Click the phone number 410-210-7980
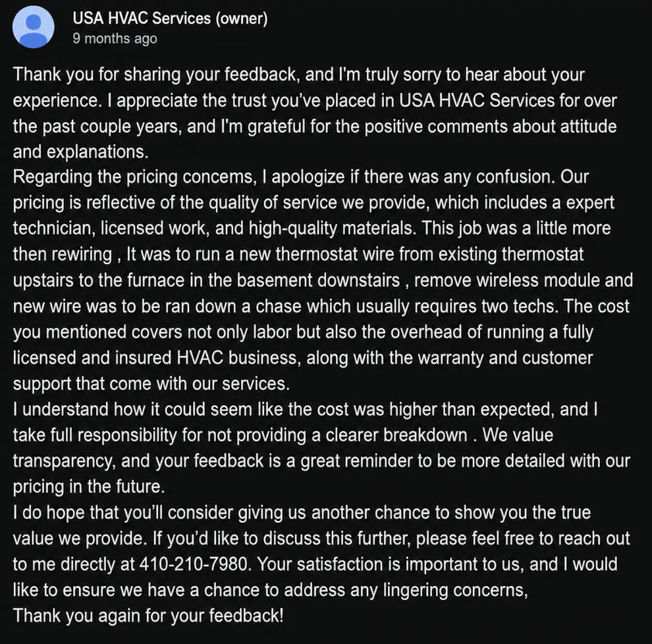 pos(194,564)
